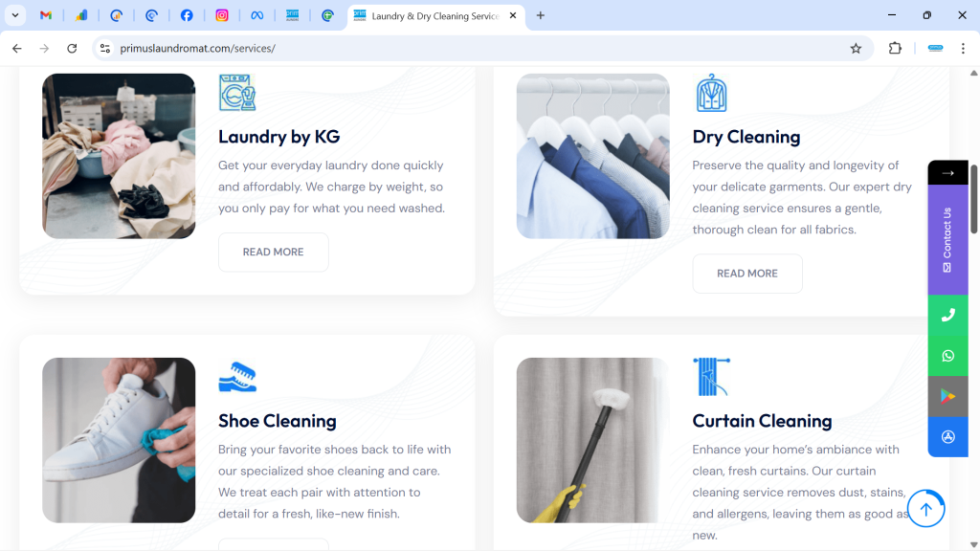Screen dimensions: 980x551
Task: Open the App Store icon in sidebar
Action: [947, 437]
